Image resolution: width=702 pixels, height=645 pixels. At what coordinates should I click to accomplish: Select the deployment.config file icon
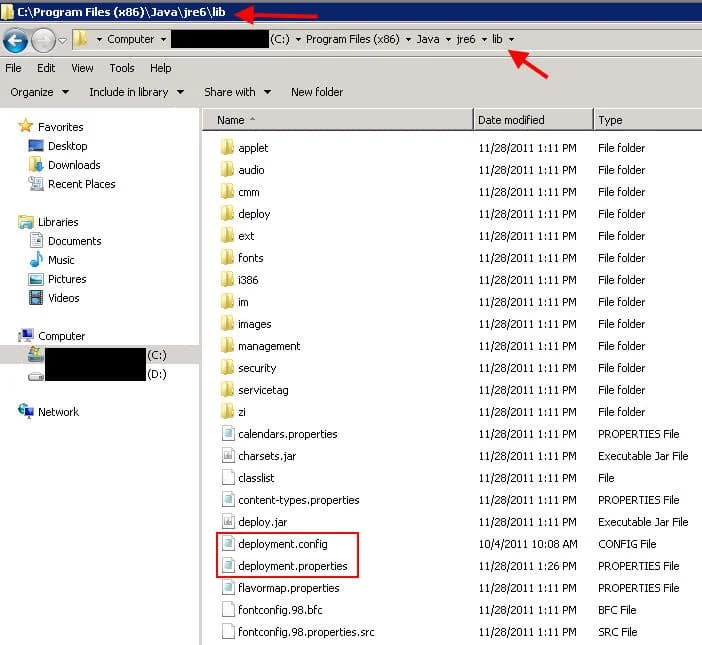tap(228, 543)
